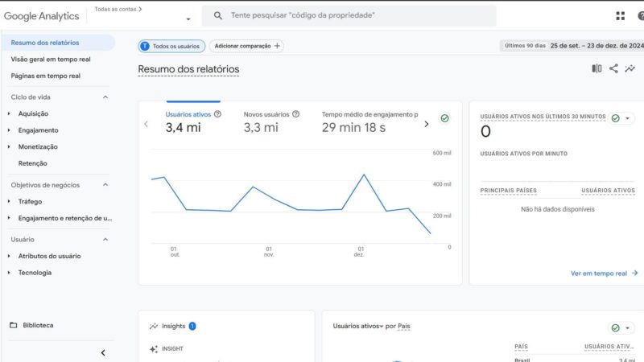Screen dimensions: 644x362
Task: Open the account selector dropdown arrow
Action: click(188, 19)
